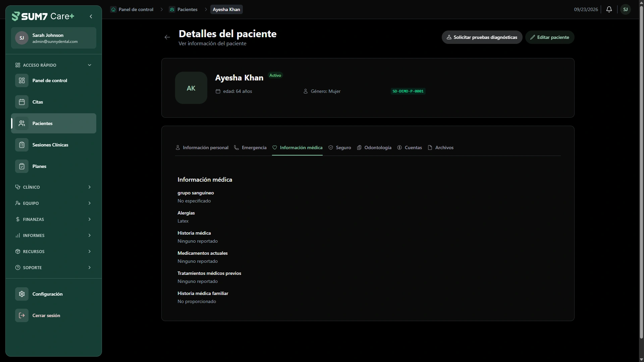Click the Editar paciente button
Image resolution: width=644 pixels, height=362 pixels.
pos(550,37)
